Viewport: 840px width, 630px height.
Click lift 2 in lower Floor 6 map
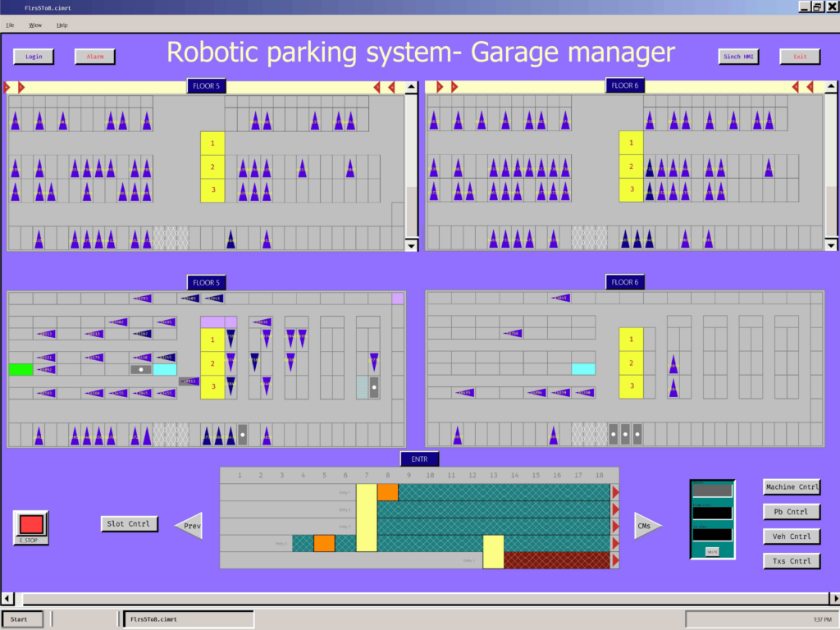631,363
